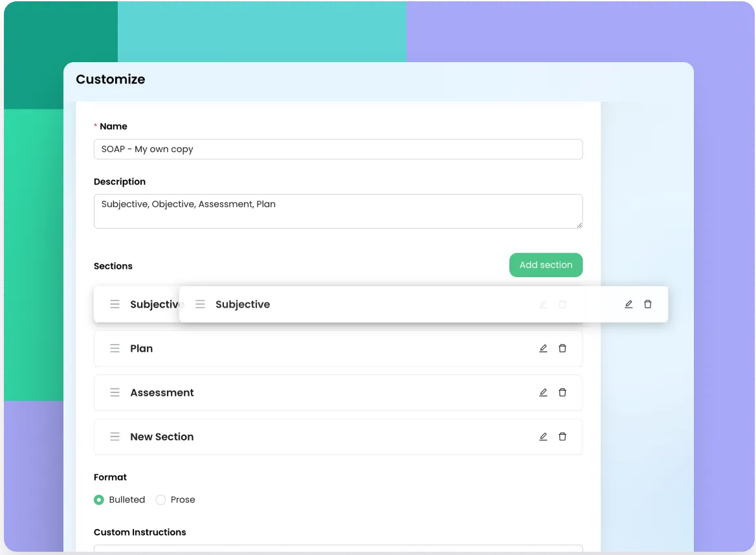Select the Bulleted format option
Screen dimensions: 756x555
click(x=99, y=500)
